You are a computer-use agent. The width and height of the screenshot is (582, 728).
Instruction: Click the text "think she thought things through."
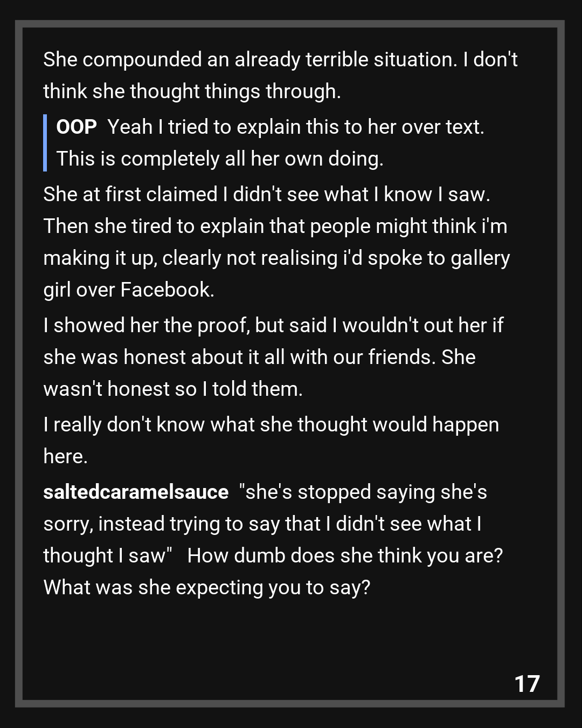point(192,91)
